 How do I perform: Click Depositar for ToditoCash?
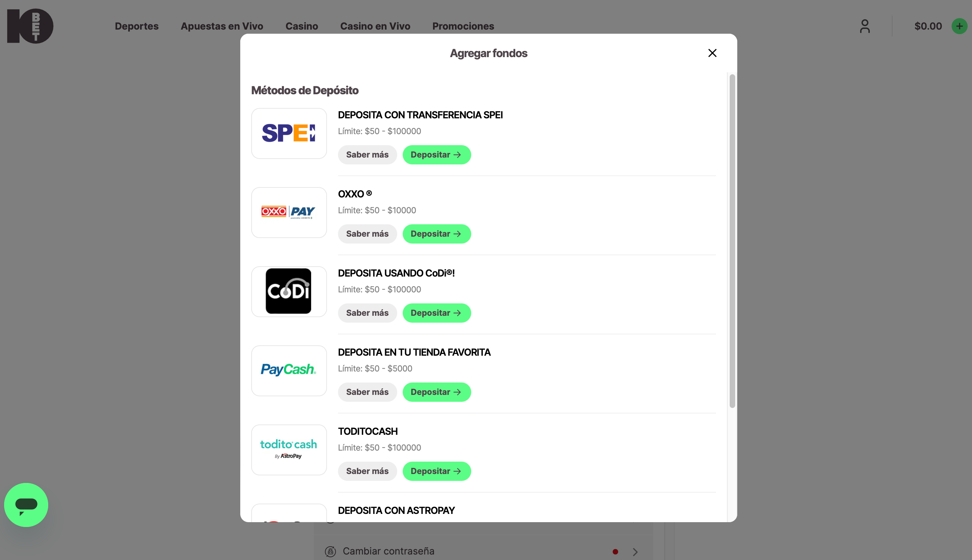coord(437,471)
